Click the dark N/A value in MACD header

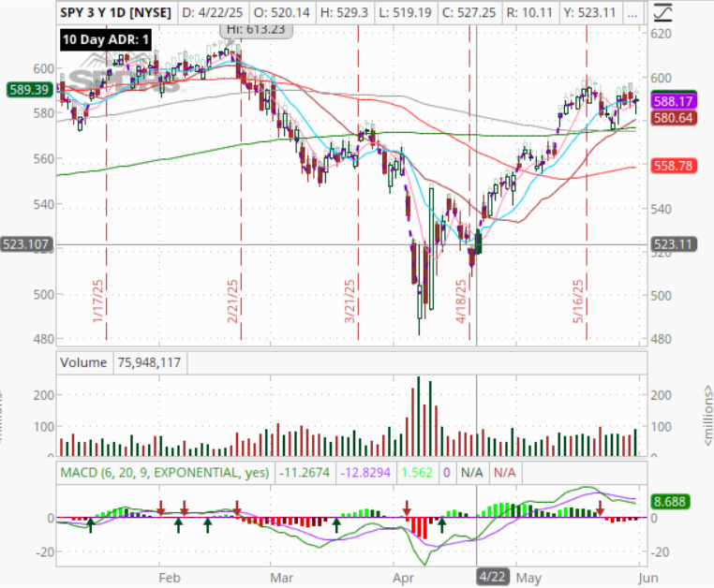tap(472, 473)
